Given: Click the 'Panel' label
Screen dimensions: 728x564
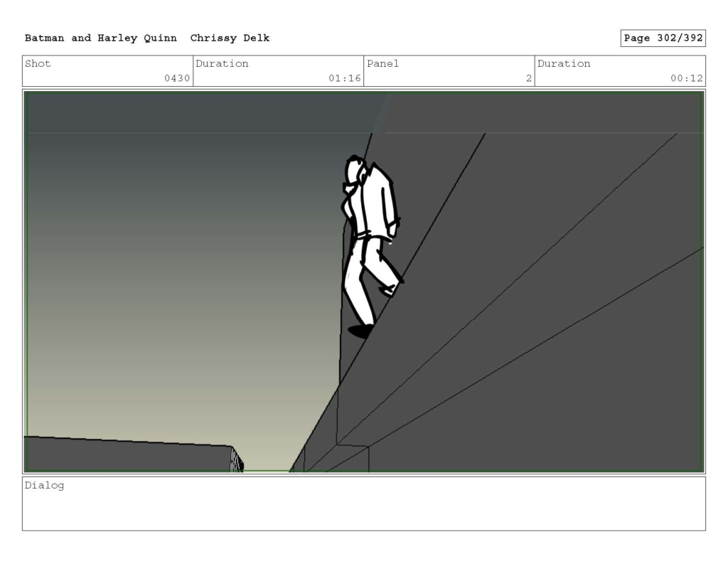Looking at the screenshot, I should coord(382,63).
